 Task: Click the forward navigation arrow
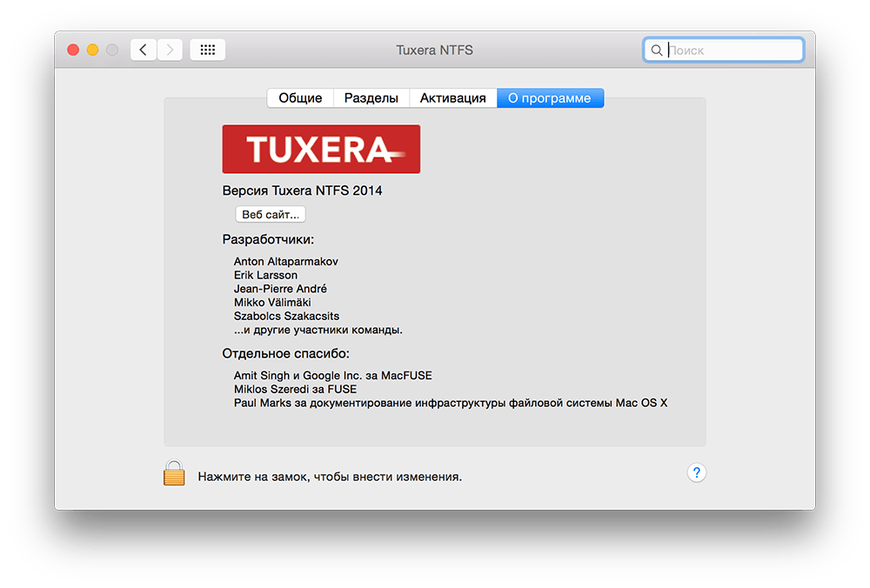click(x=170, y=50)
